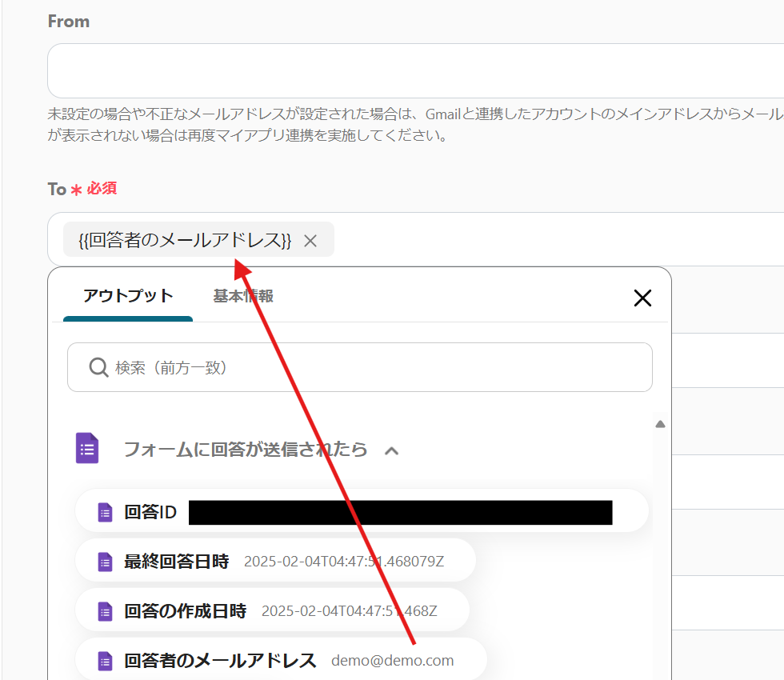The height and width of the screenshot is (680, 784).
Task: Pick the demo@demo.com email output value
Action: click(393, 661)
